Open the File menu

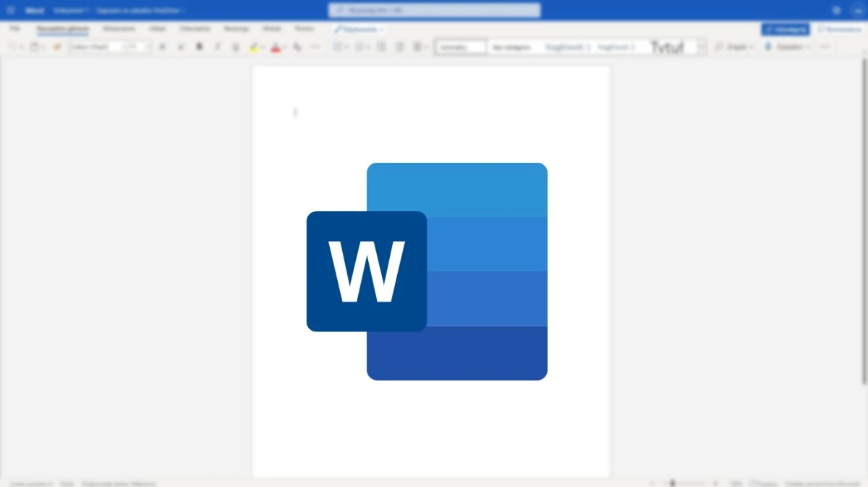15,29
